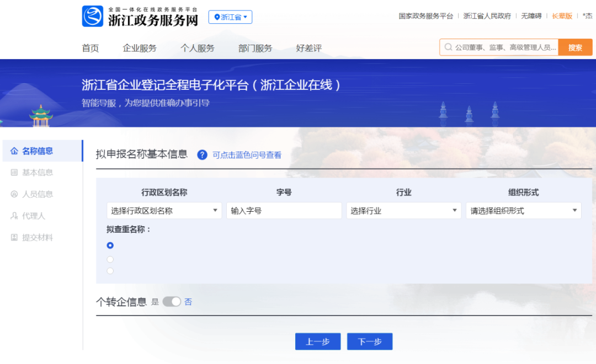Open 提交材料 via its upload icon
This screenshot has height=364, width=596.
click(14, 237)
